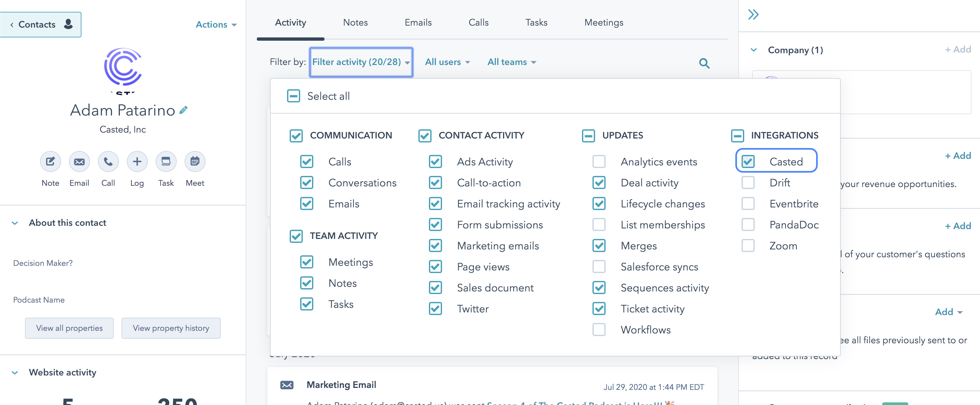Image resolution: width=980 pixels, height=405 pixels.
Task: Check the Eventbrite checkbox
Action: tap(748, 203)
